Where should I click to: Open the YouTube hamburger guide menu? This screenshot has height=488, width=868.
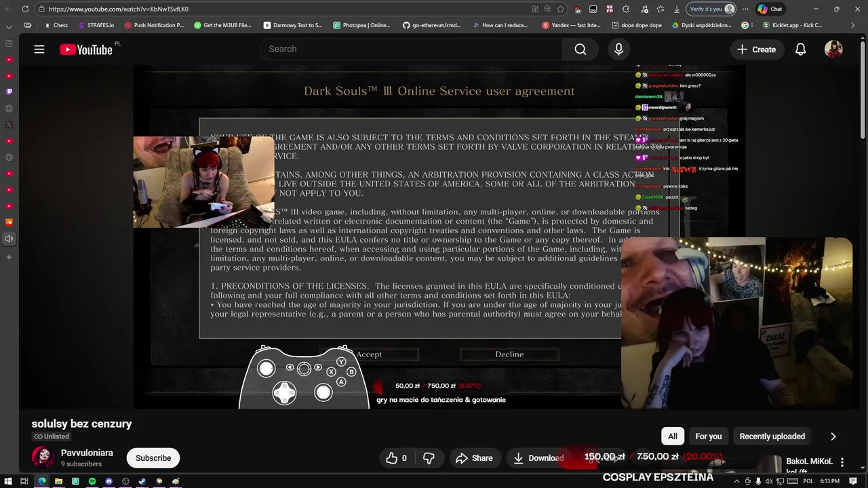(39, 49)
